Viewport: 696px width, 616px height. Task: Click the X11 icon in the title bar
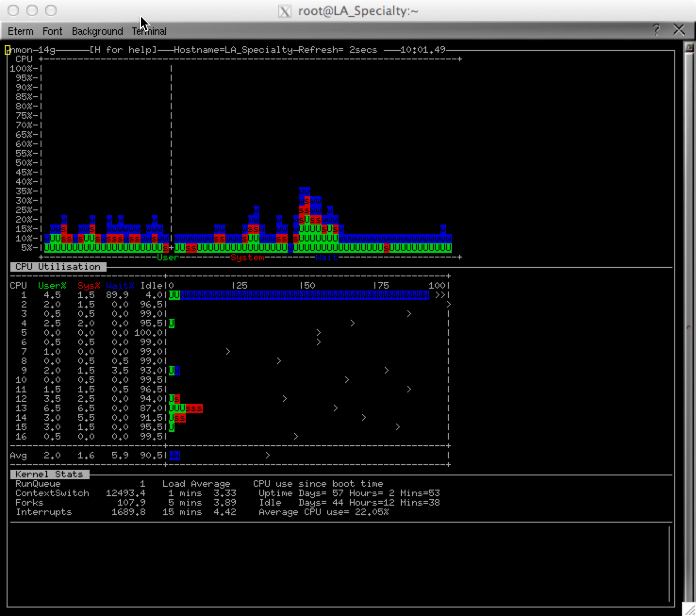285,11
